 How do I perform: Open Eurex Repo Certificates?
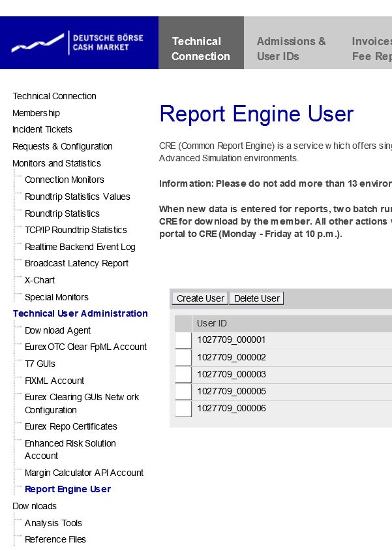coord(71,426)
